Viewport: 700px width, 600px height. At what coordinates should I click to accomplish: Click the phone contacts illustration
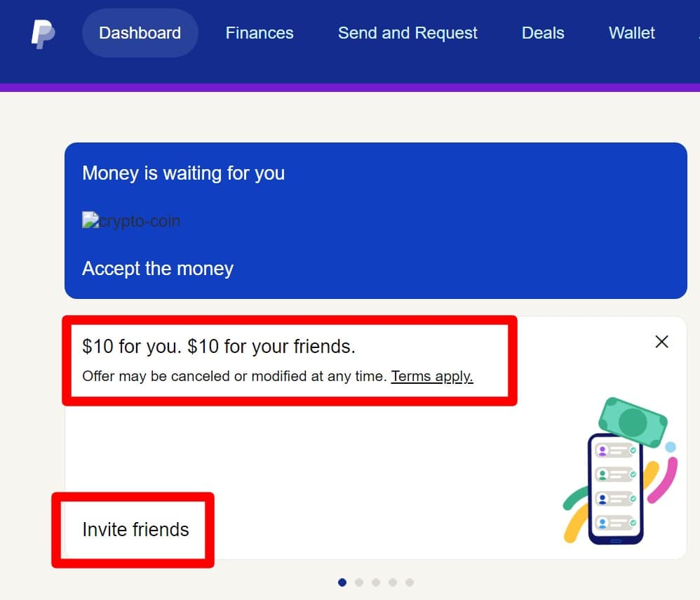pos(615,489)
